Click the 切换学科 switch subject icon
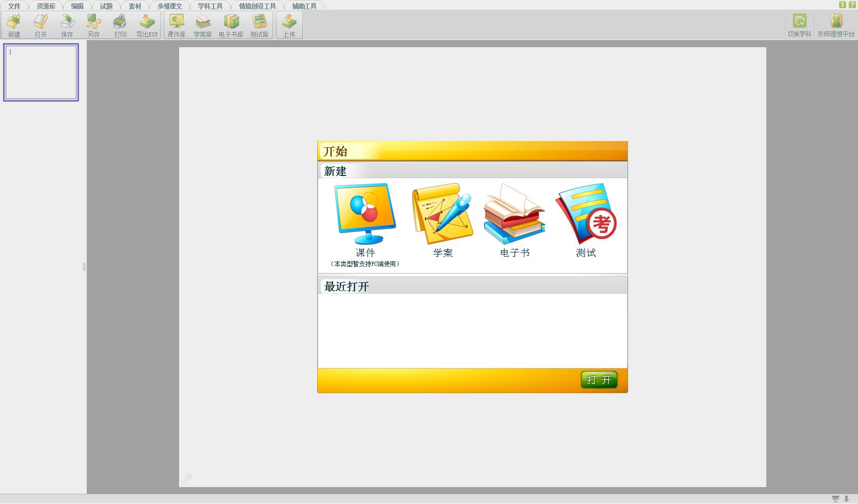The image size is (858, 504). coord(799,25)
